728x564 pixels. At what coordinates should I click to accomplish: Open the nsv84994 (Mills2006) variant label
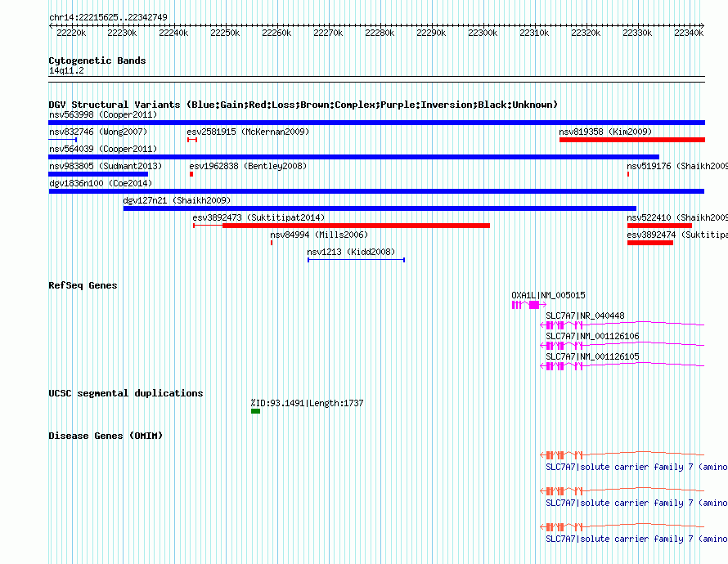[x=319, y=235]
